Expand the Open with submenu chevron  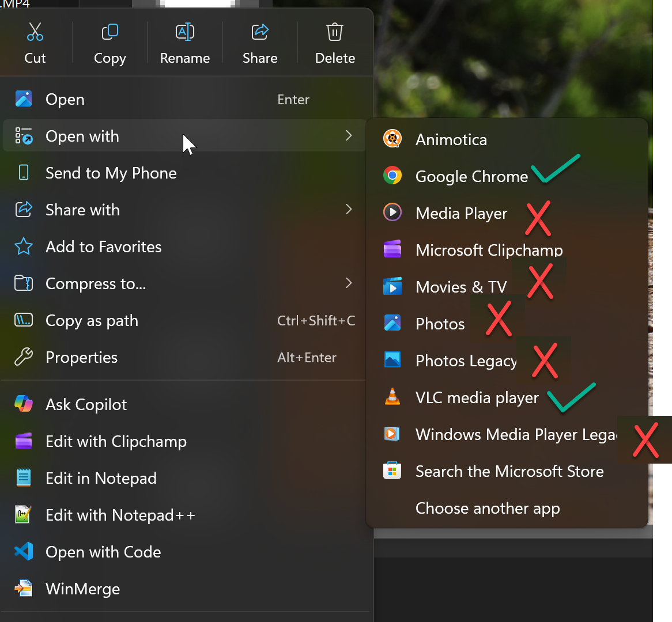pos(349,136)
